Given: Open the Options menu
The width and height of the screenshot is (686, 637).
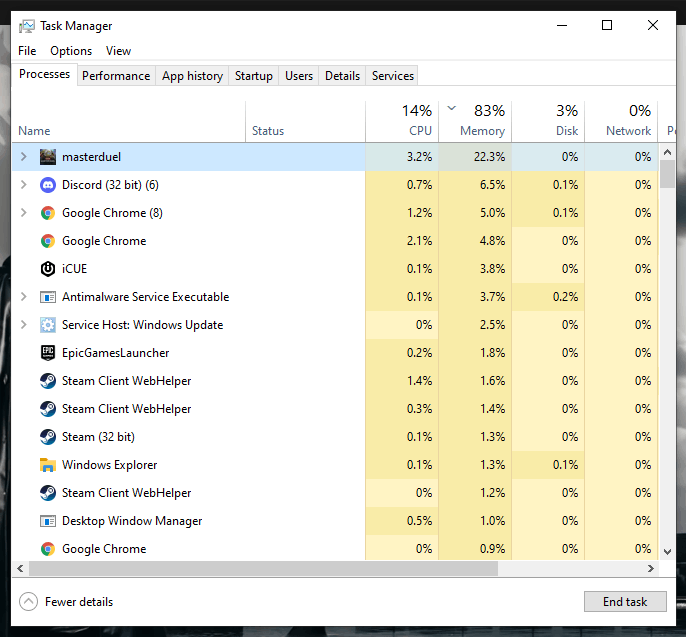Looking at the screenshot, I should [71, 51].
